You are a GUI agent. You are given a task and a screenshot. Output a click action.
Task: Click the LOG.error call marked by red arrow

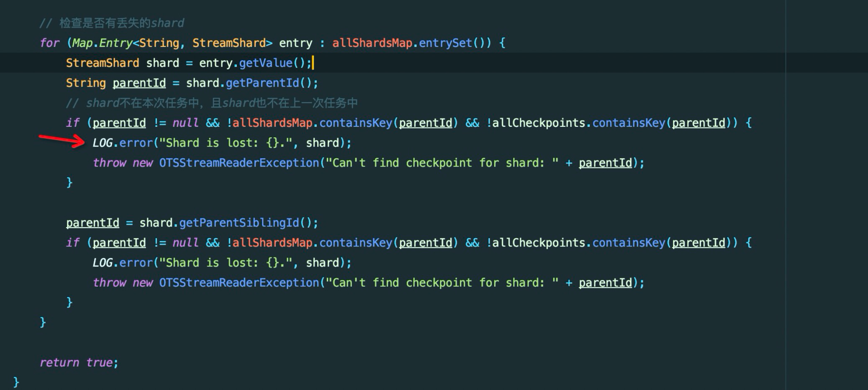click(121, 142)
